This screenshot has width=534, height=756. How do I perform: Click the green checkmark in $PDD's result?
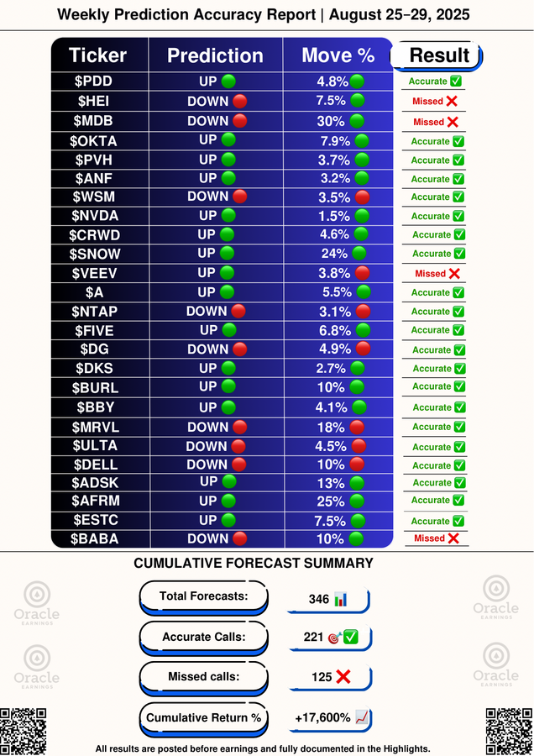[x=456, y=81]
